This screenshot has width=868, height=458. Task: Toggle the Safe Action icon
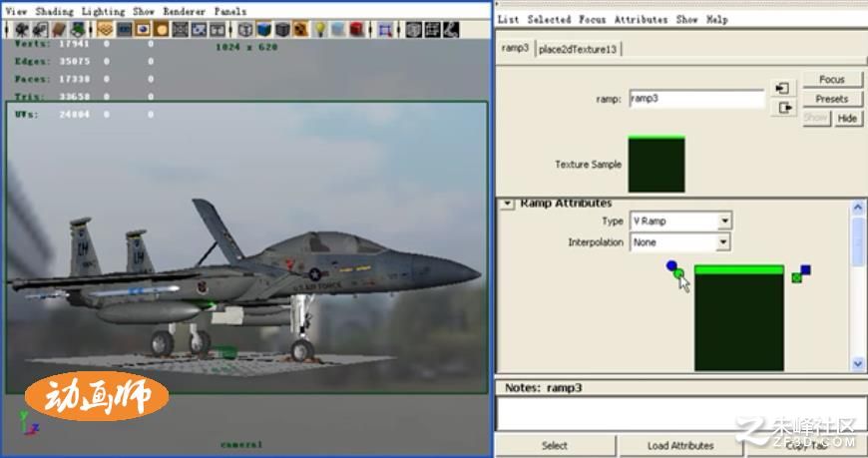coord(199,30)
